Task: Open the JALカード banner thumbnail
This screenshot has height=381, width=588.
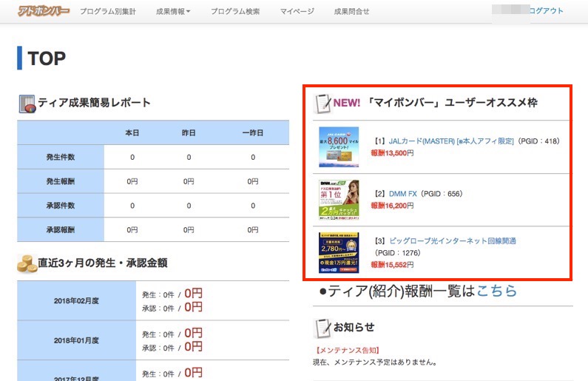Action: [x=339, y=147]
